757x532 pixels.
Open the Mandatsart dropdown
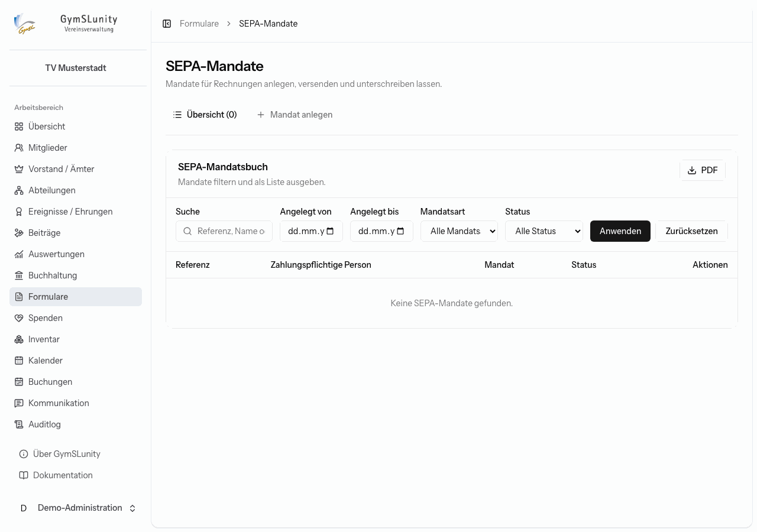459,231
